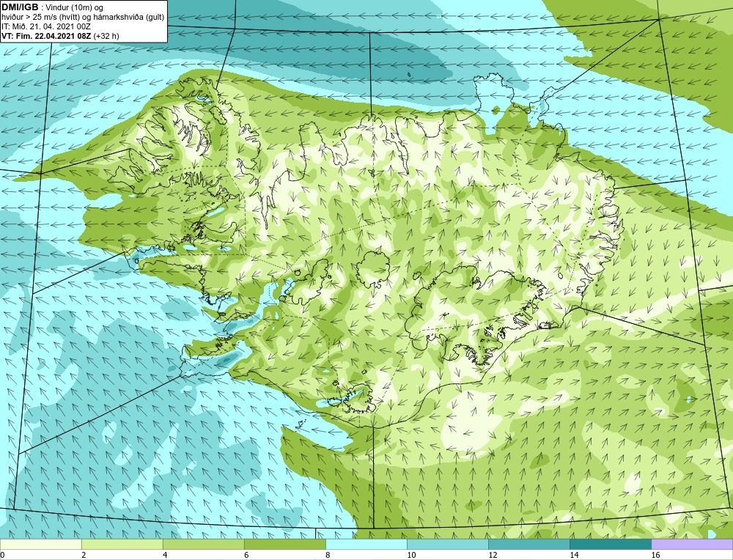The height and width of the screenshot is (560, 733).
Task: Click the 'VT: Fim. 22.04.2021 08Z' text
Action: (x=47, y=36)
